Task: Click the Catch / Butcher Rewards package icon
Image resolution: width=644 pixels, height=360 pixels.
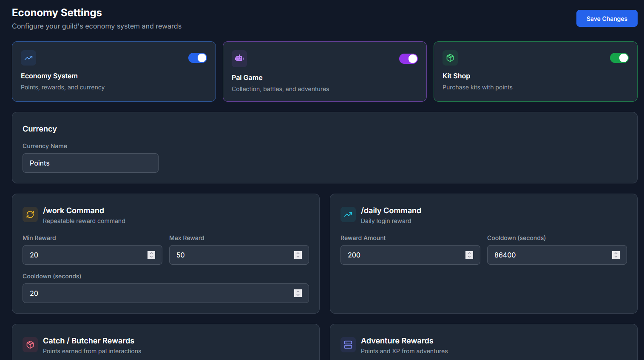Action: coord(30,345)
